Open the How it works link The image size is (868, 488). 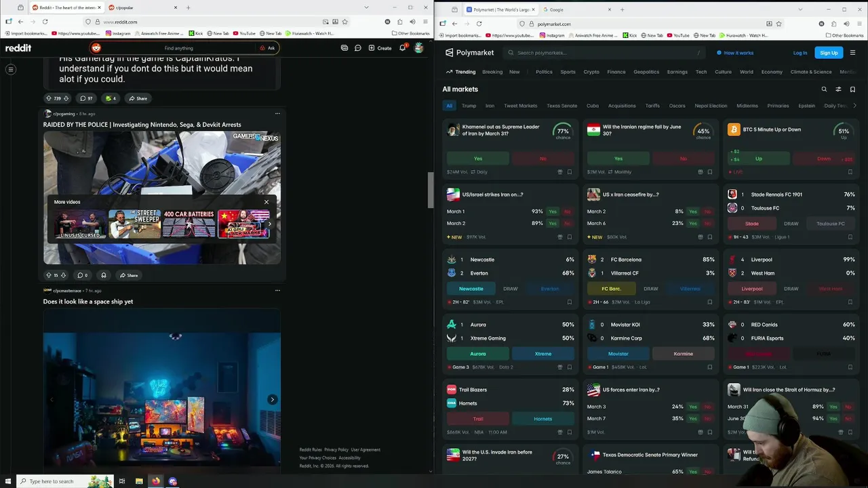tap(735, 53)
